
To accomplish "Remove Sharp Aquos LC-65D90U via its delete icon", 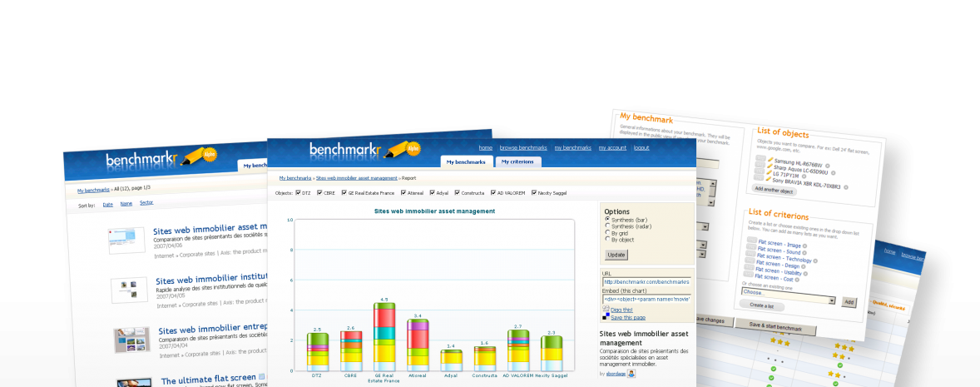I will 833,172.
